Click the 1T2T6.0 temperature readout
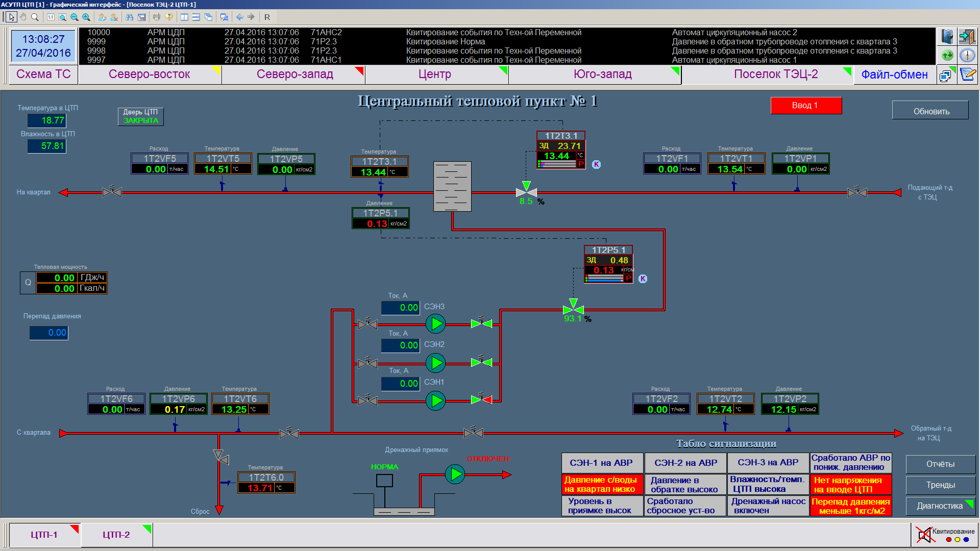 click(x=266, y=483)
